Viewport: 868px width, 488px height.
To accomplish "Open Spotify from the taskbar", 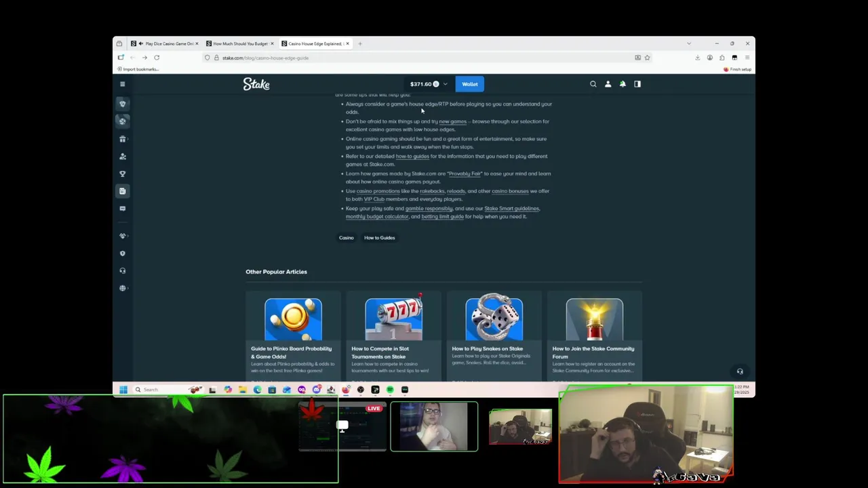I will pyautogui.click(x=390, y=390).
